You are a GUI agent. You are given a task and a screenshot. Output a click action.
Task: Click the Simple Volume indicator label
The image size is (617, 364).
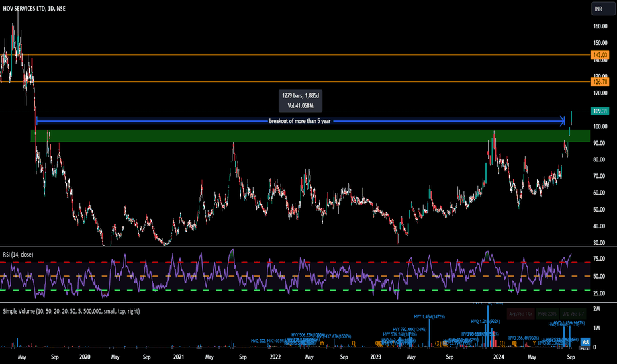coord(71,311)
